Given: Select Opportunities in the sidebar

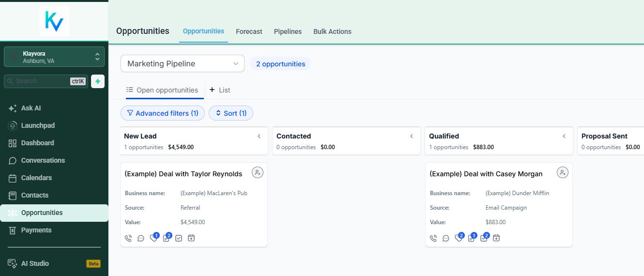Looking at the screenshot, I should tap(54, 213).
